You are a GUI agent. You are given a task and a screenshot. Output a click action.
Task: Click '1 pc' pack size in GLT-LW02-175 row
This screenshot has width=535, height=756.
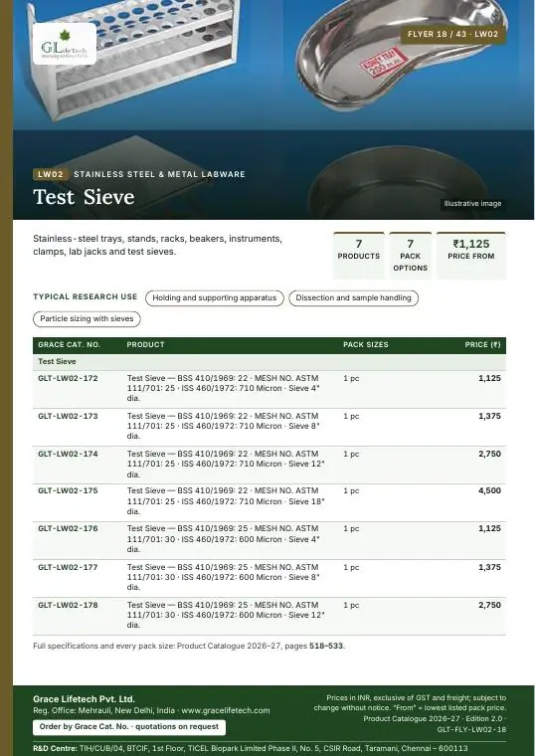pos(351,490)
